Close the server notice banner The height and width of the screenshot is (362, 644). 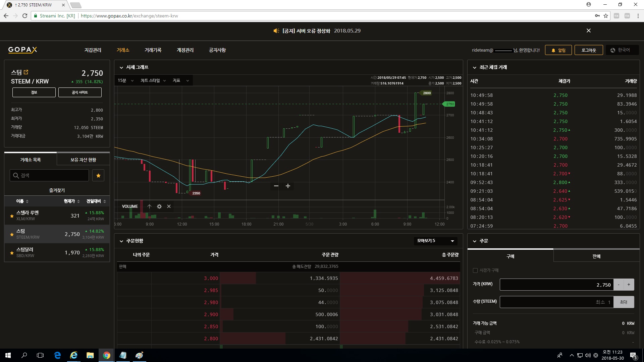click(588, 31)
